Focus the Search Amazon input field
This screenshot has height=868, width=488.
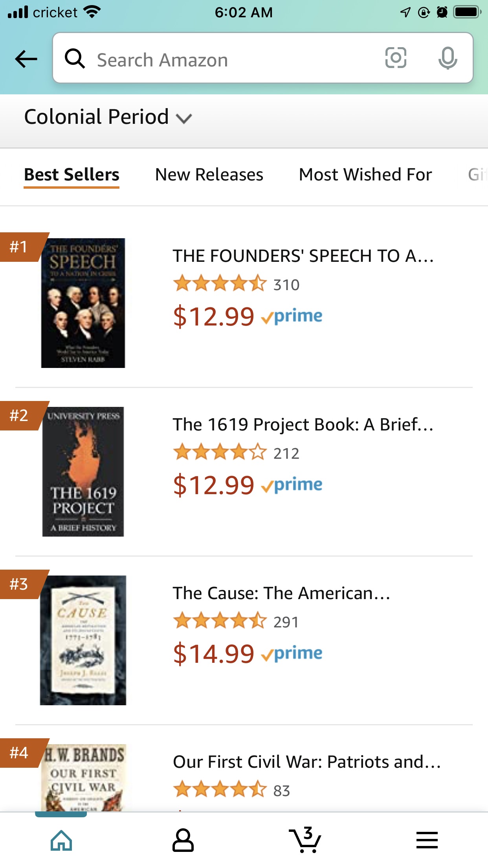pos(236,60)
